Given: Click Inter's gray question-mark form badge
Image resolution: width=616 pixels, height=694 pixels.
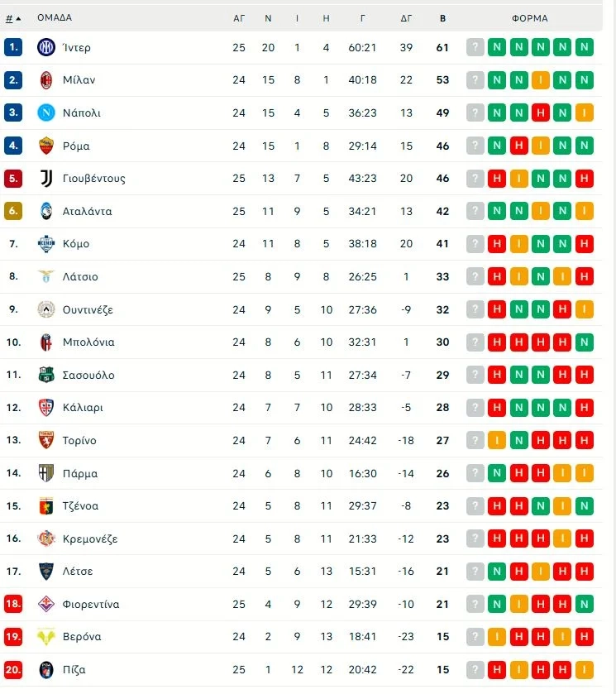Looking at the screenshot, I should pyautogui.click(x=475, y=47).
